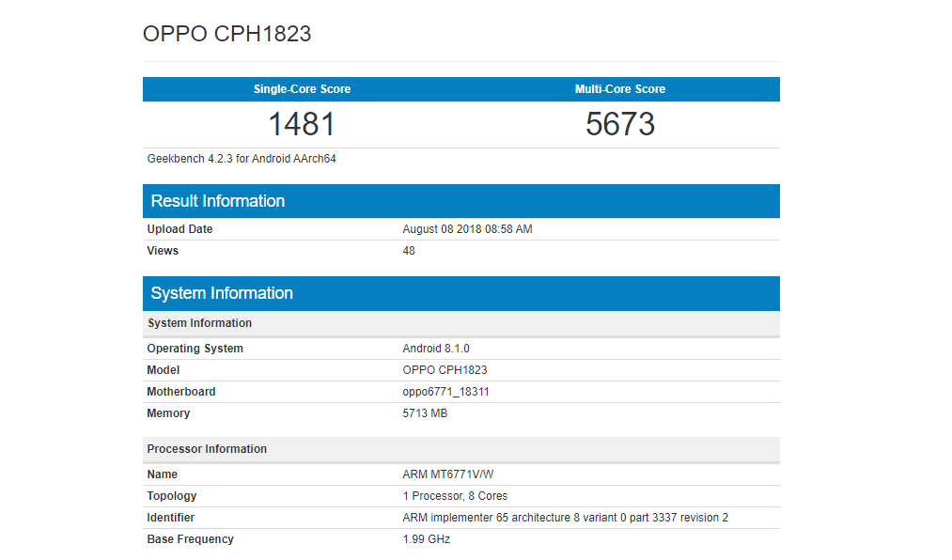Click the blue Result Information header
952x560 pixels.
pyautogui.click(x=218, y=201)
